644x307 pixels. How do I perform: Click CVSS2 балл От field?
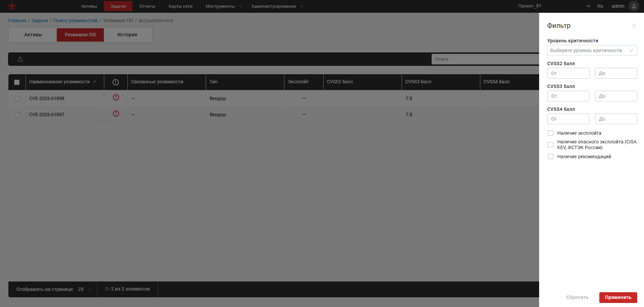coord(568,73)
